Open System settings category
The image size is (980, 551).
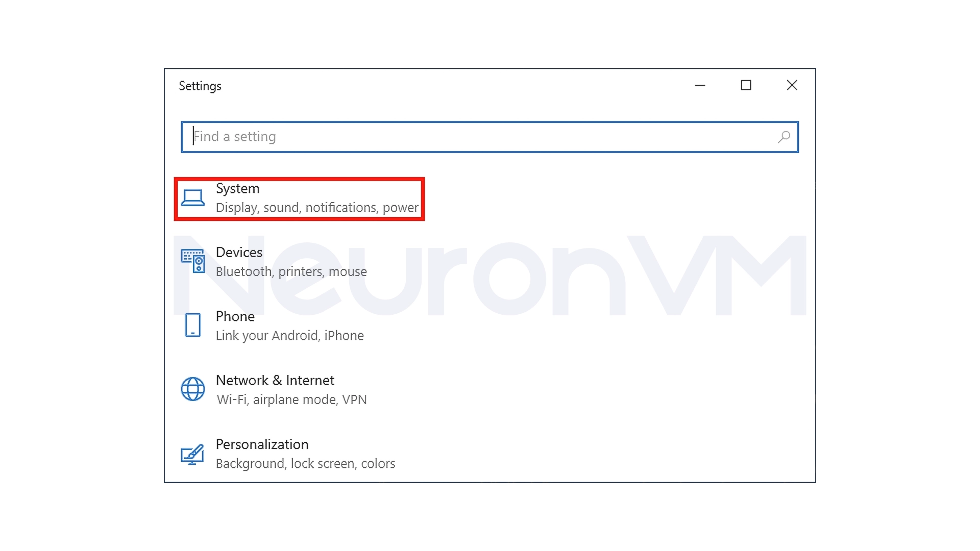click(237, 188)
